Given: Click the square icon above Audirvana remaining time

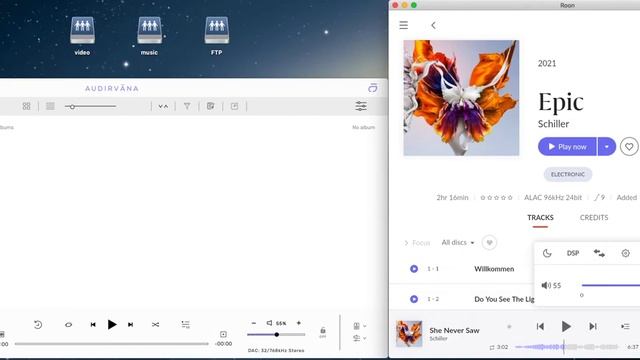Looking at the screenshot, I should click(x=223, y=334).
